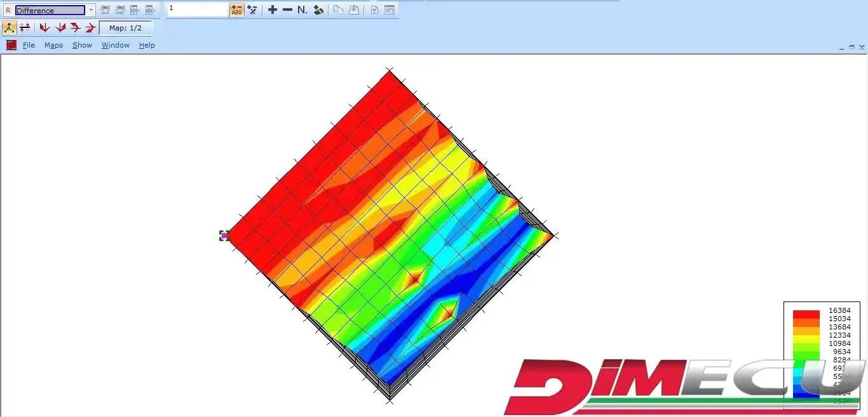
Task: Click the grayed paste icon
Action: [354, 10]
